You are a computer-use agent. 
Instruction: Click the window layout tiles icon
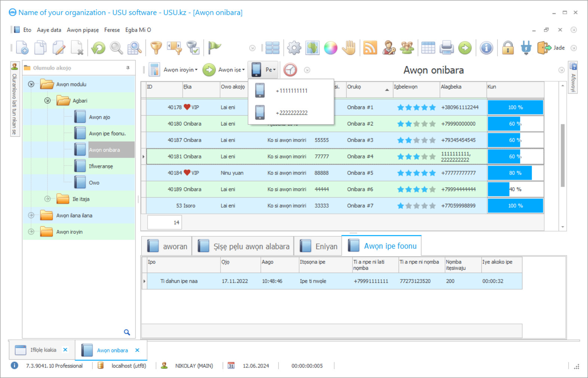272,48
